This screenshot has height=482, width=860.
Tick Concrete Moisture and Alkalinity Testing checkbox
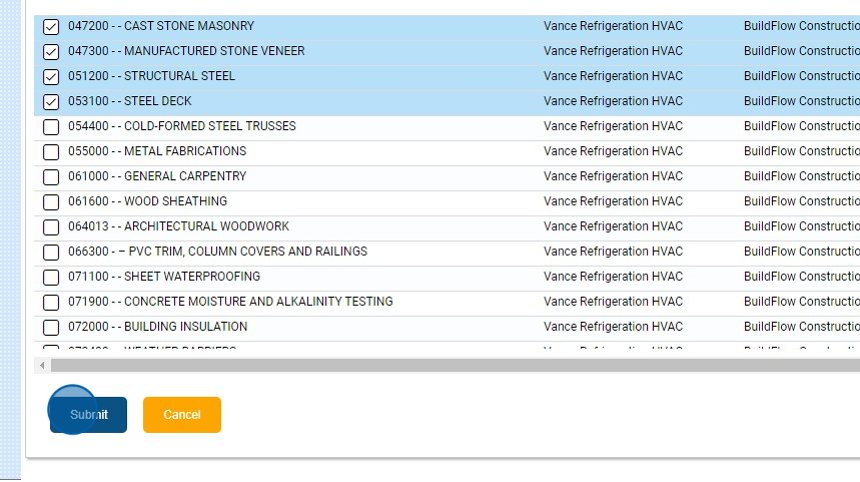[51, 302]
